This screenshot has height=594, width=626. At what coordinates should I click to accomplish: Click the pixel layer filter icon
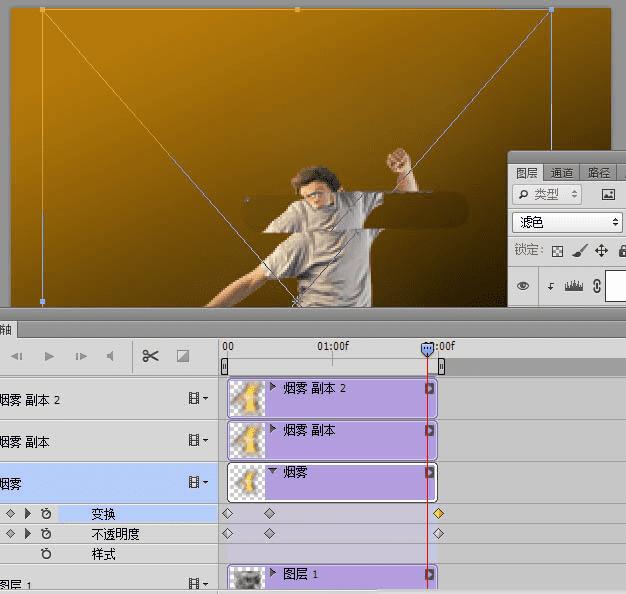(608, 195)
